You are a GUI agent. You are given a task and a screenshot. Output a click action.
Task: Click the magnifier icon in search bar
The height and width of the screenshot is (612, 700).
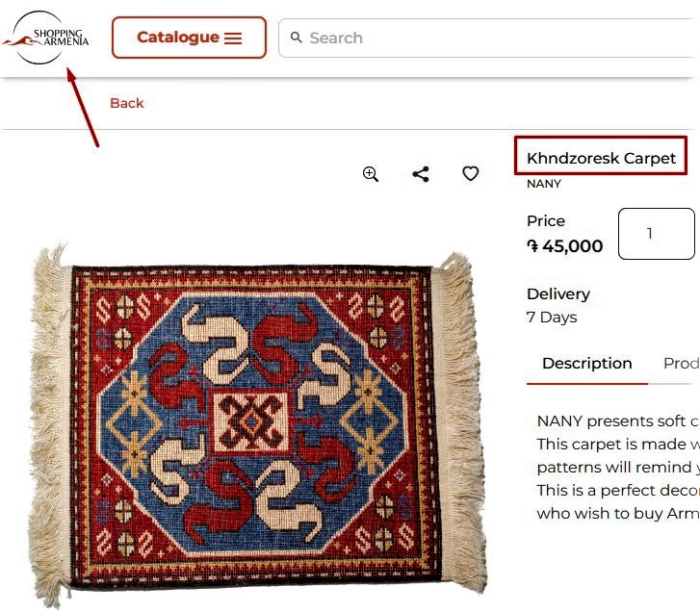pos(297,38)
